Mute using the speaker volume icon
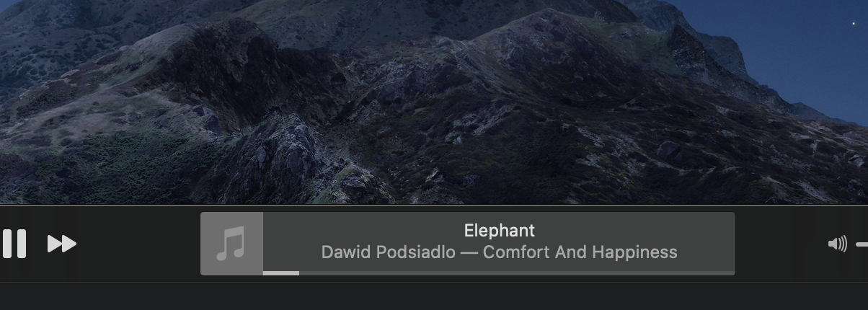The image size is (868, 310). 837,244
